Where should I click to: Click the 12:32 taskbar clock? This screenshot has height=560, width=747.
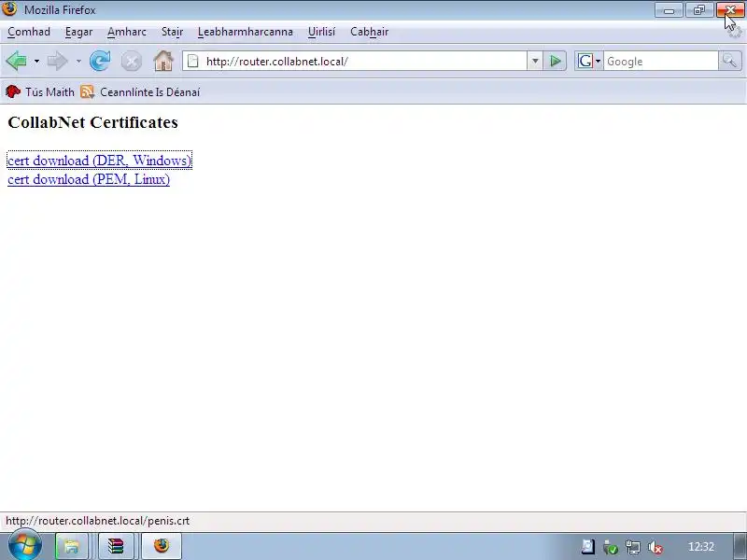coord(701,547)
